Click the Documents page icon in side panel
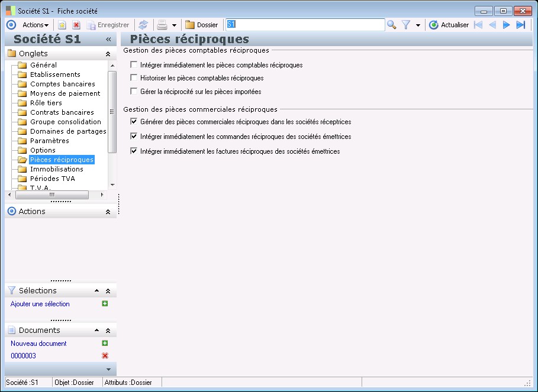The image size is (538, 392). [x=12, y=330]
